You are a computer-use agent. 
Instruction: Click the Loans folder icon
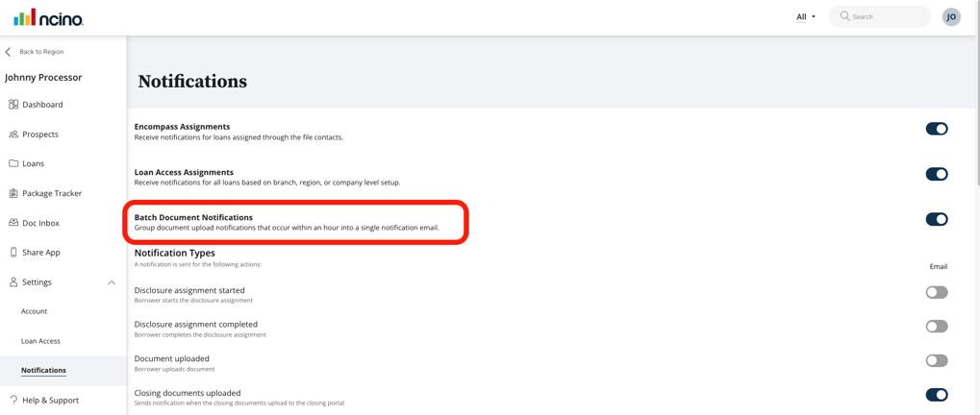click(13, 163)
